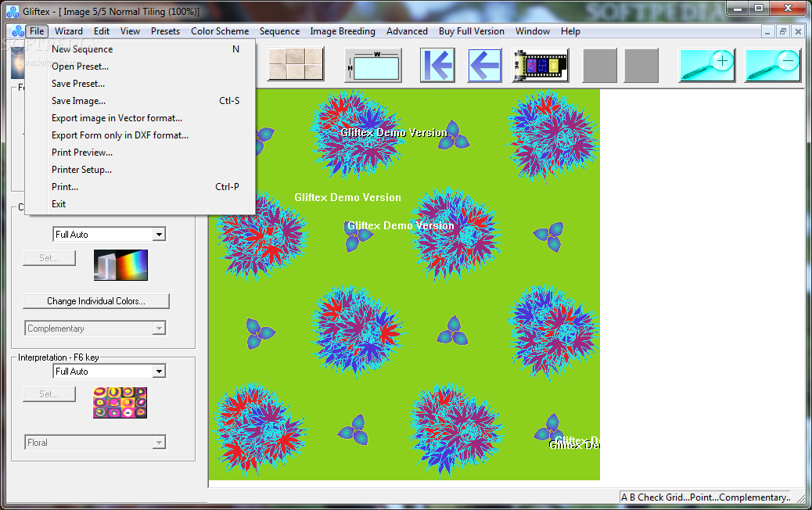Minimize the inner document window

coord(767,31)
